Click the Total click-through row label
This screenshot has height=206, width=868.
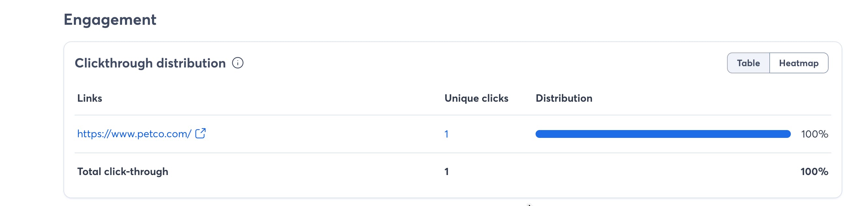pyautogui.click(x=123, y=171)
